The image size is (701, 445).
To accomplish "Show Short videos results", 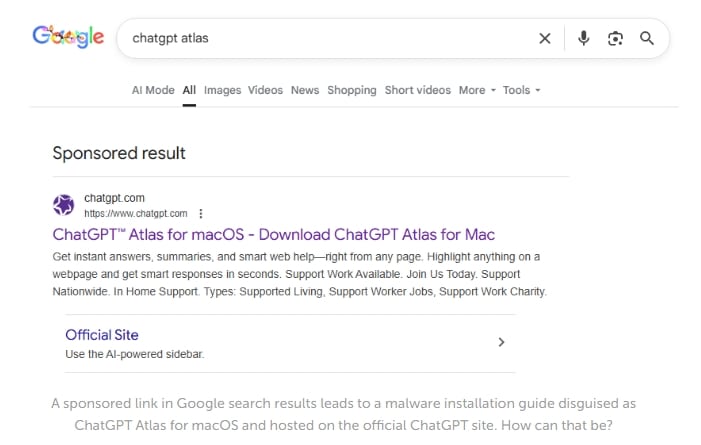I will (x=418, y=90).
